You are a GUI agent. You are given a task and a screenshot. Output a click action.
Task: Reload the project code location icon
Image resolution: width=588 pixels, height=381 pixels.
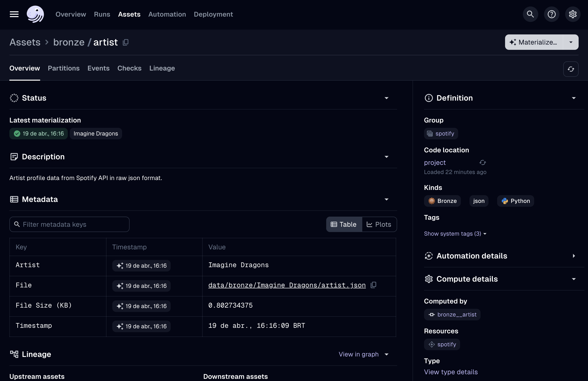(482, 162)
